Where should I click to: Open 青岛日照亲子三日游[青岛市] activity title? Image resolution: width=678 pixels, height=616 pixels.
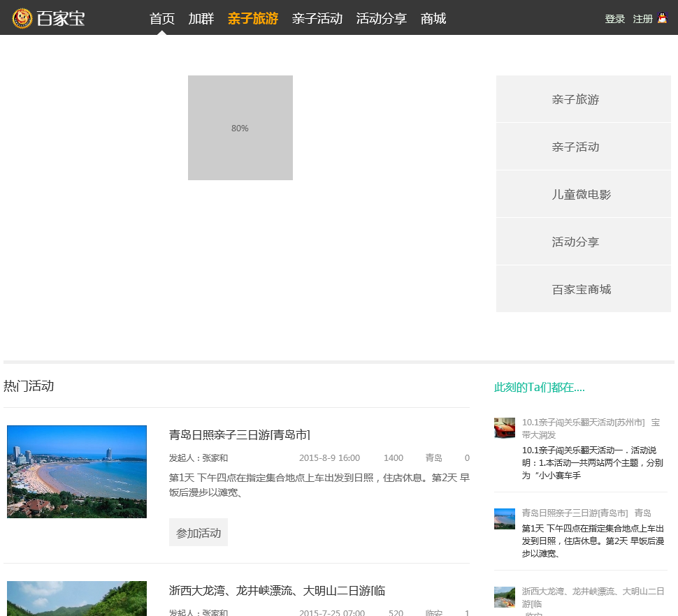click(240, 434)
